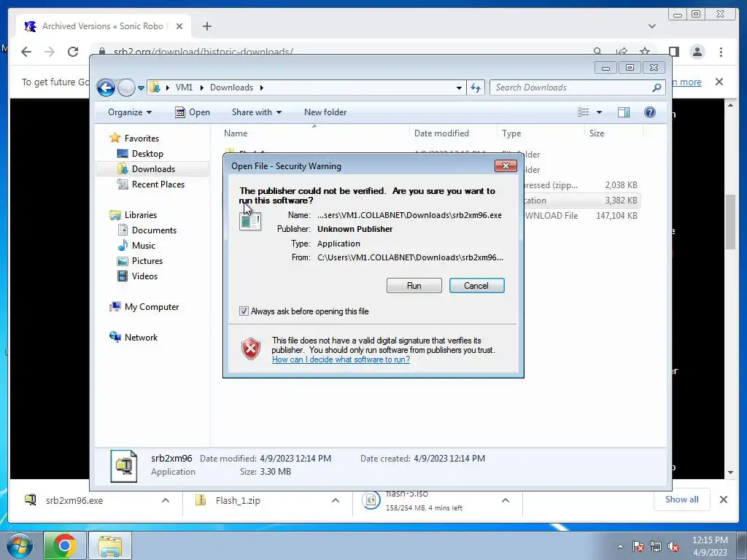Click Show all downloads

point(682,499)
